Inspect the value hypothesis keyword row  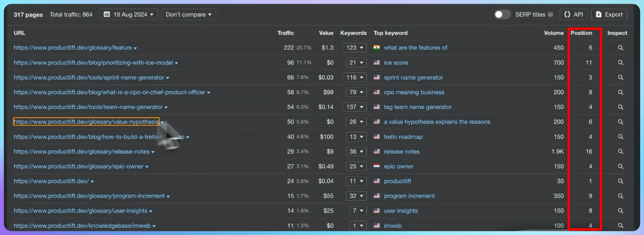tap(620, 122)
